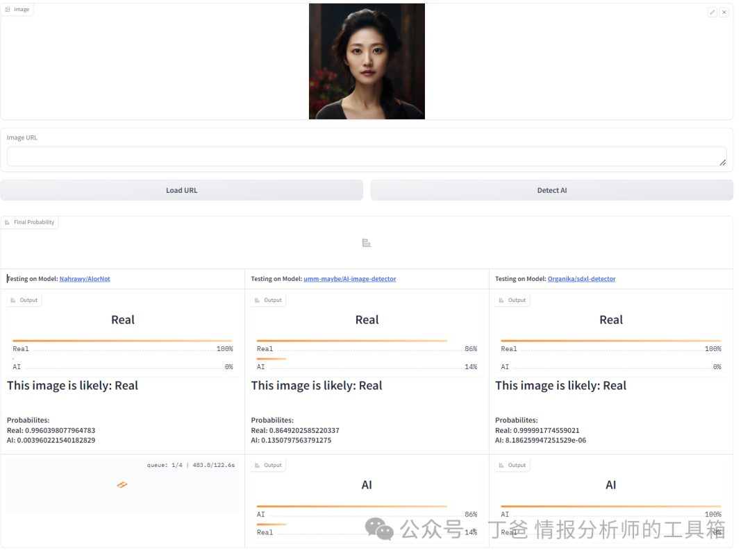The height and width of the screenshot is (560, 750).
Task: Select the Image tab in the top-left corner
Action: coord(17,9)
